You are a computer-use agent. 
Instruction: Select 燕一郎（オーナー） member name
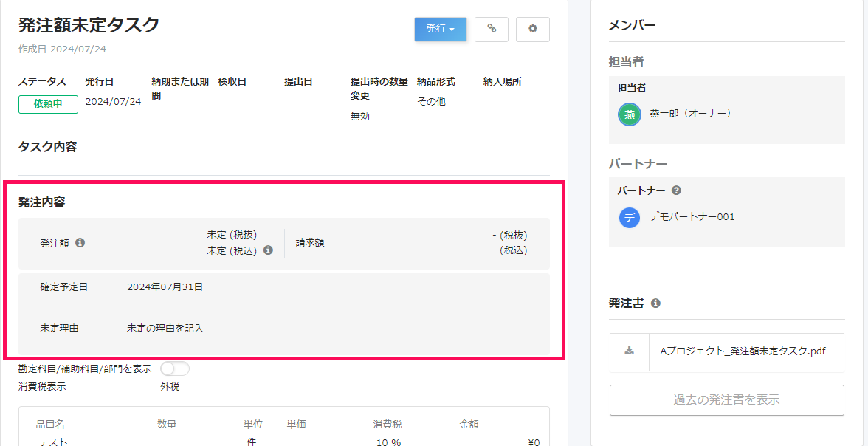click(691, 113)
